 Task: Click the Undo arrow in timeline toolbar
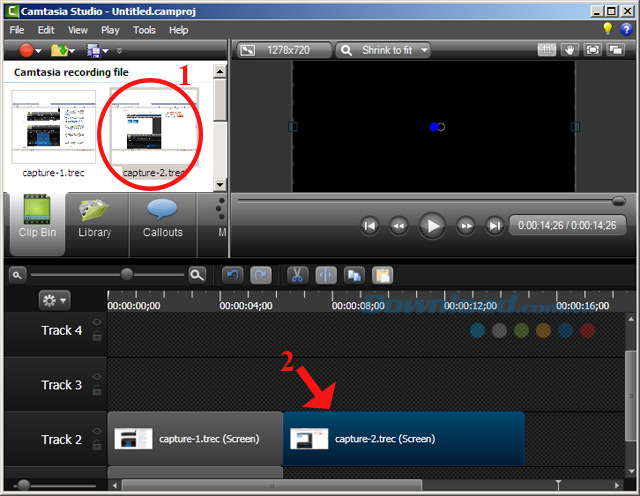pyautogui.click(x=232, y=274)
